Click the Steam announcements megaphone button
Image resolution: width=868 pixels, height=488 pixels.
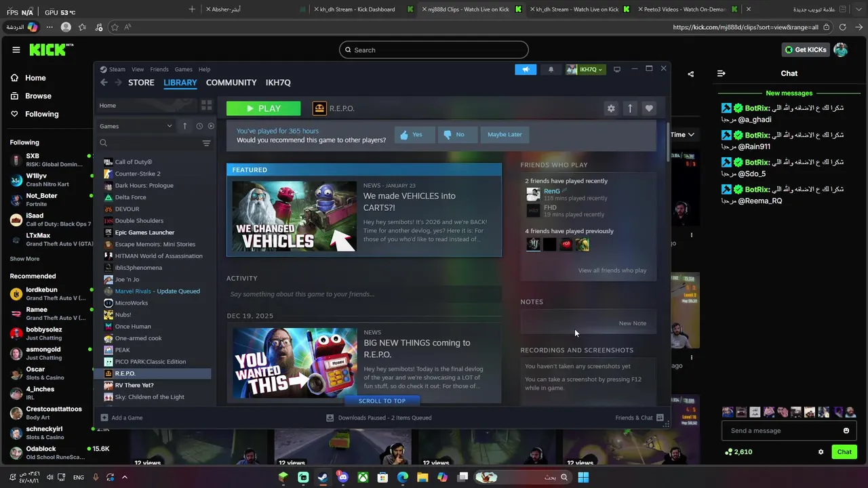point(526,69)
